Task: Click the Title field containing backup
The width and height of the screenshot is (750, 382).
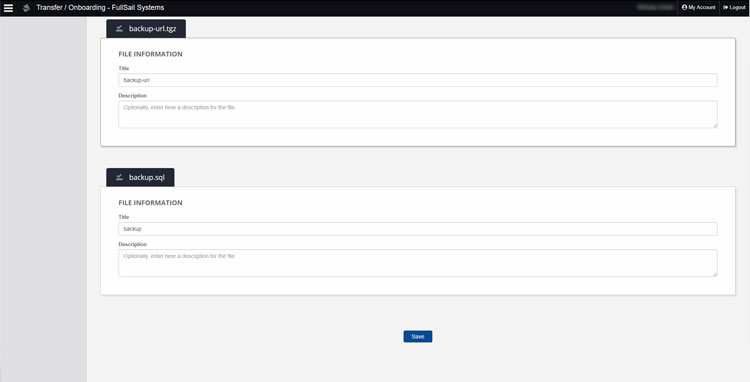Action: click(418, 229)
